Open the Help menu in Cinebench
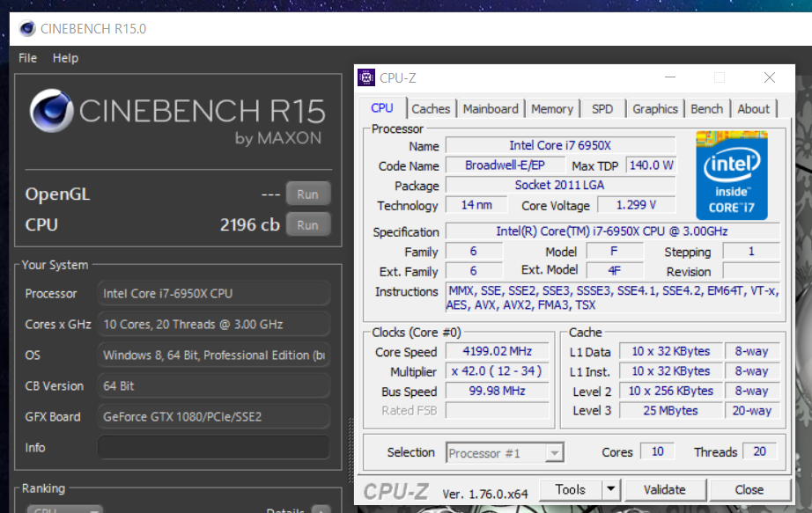The width and height of the screenshot is (812, 513). (x=65, y=58)
